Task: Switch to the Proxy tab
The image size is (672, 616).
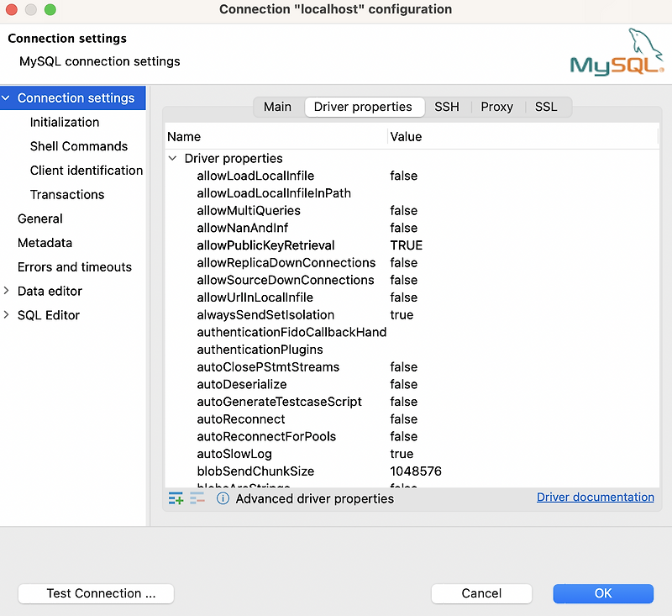Action: (x=496, y=107)
